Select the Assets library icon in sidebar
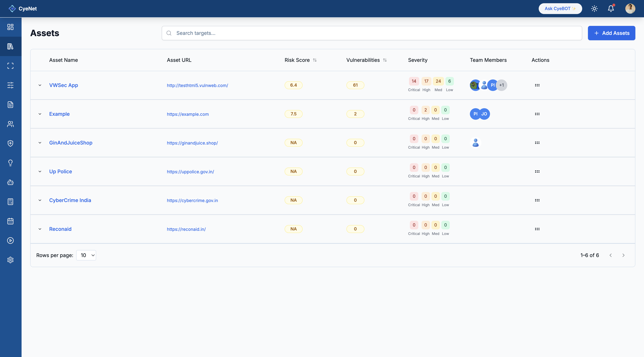The width and height of the screenshot is (644, 357). tap(10, 46)
